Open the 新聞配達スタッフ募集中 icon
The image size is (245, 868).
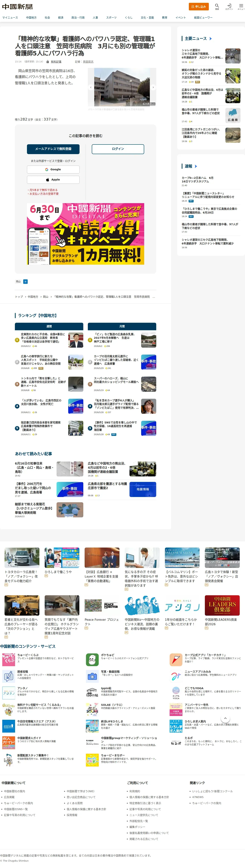tap(8, 760)
